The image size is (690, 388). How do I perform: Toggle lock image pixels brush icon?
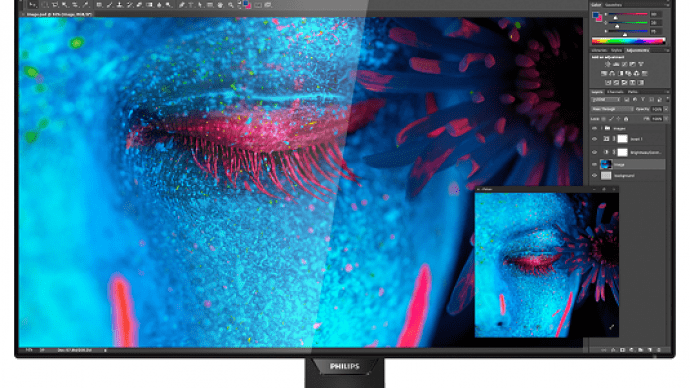611,119
